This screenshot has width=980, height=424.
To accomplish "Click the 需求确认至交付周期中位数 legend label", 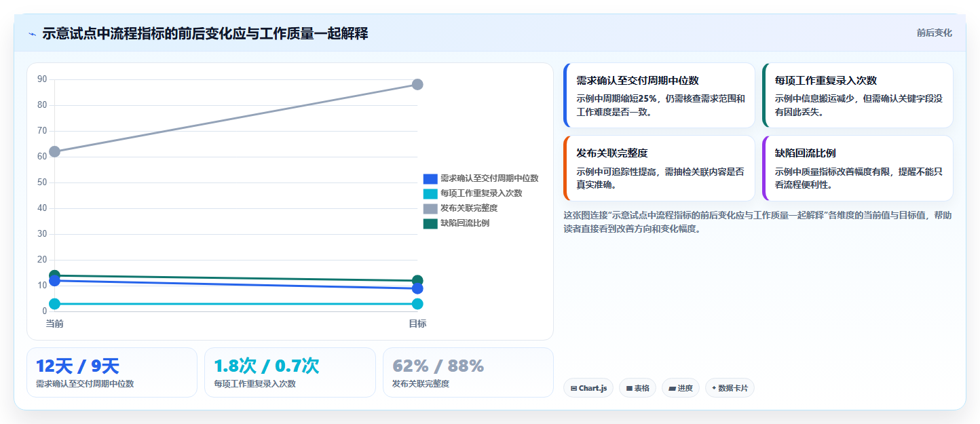I will click(489, 178).
